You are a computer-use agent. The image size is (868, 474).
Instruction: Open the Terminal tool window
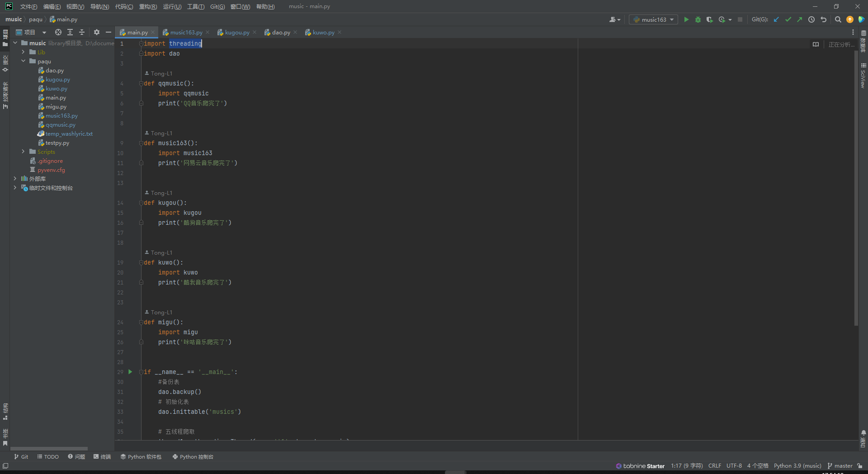[x=102, y=457]
